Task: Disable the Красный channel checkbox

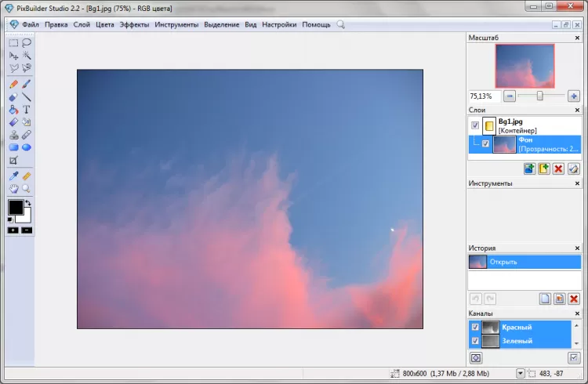Action: [x=475, y=328]
